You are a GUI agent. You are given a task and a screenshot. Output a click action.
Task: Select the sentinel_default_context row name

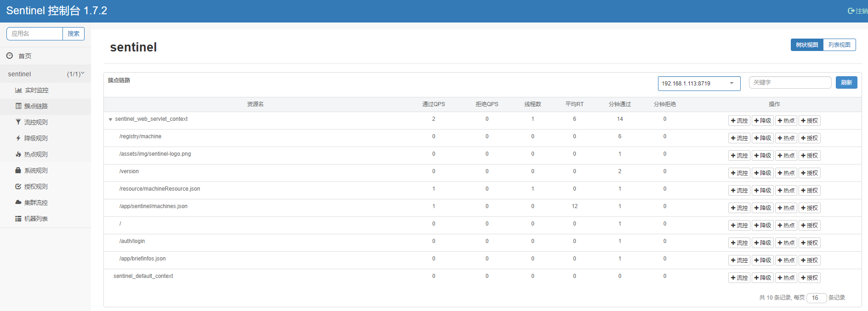[x=143, y=276]
